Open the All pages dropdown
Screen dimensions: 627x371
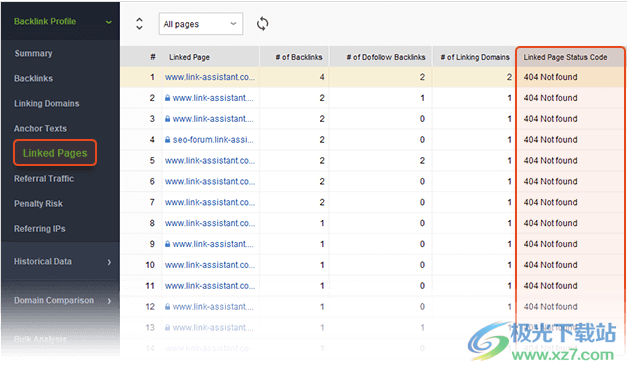pos(201,24)
